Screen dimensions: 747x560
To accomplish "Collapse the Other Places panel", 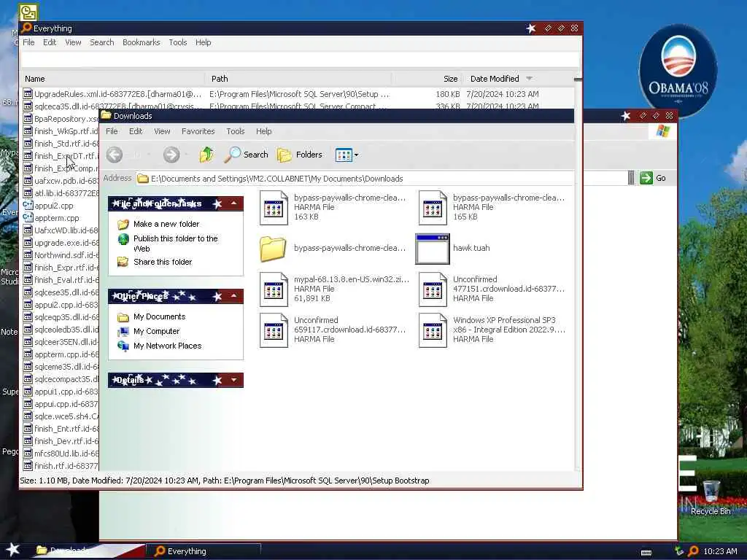I will pos(234,296).
